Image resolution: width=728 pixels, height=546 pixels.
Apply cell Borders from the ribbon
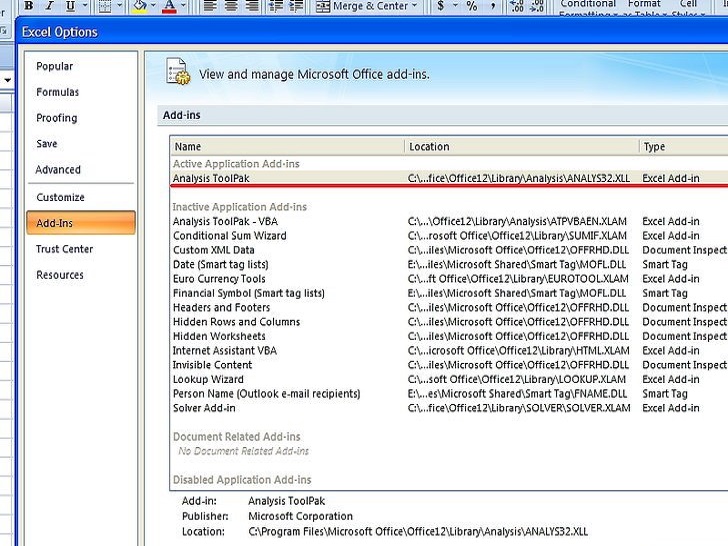pyautogui.click(x=105, y=6)
